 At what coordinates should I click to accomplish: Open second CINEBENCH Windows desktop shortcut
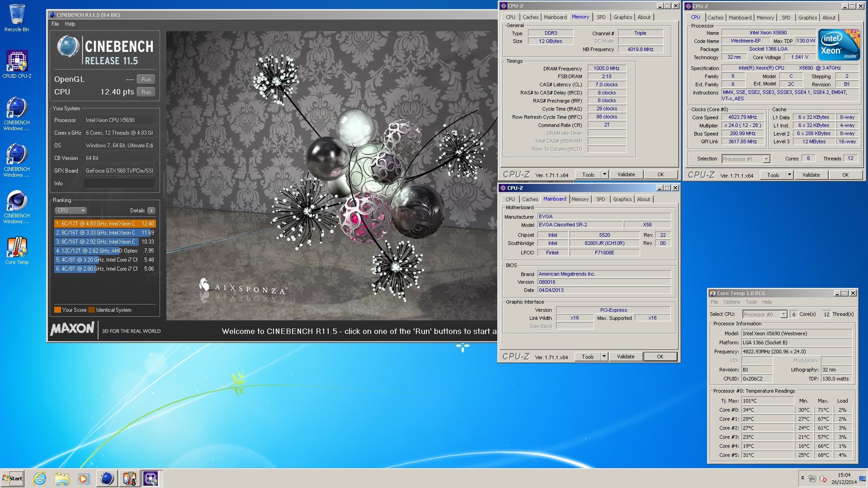[17, 160]
